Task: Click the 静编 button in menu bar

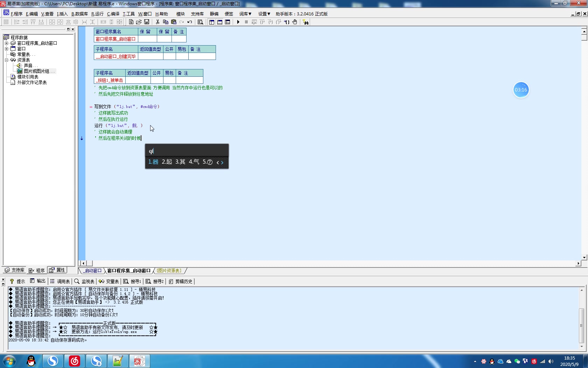Action: click(x=214, y=14)
